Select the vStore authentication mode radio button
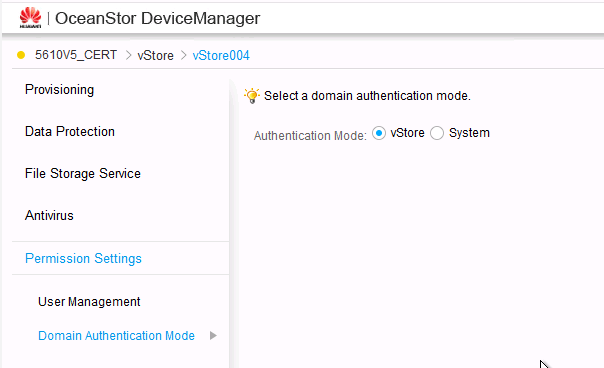Viewport: 604px width, 368px height. click(379, 133)
